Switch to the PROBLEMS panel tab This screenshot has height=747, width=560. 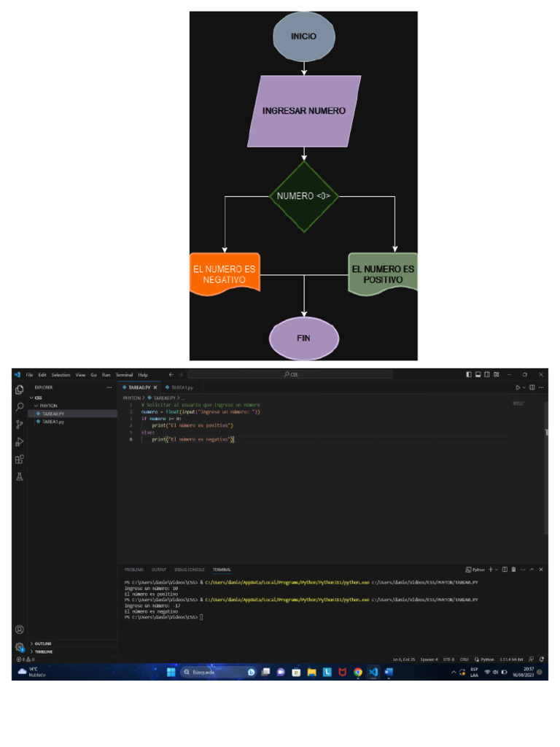(133, 569)
